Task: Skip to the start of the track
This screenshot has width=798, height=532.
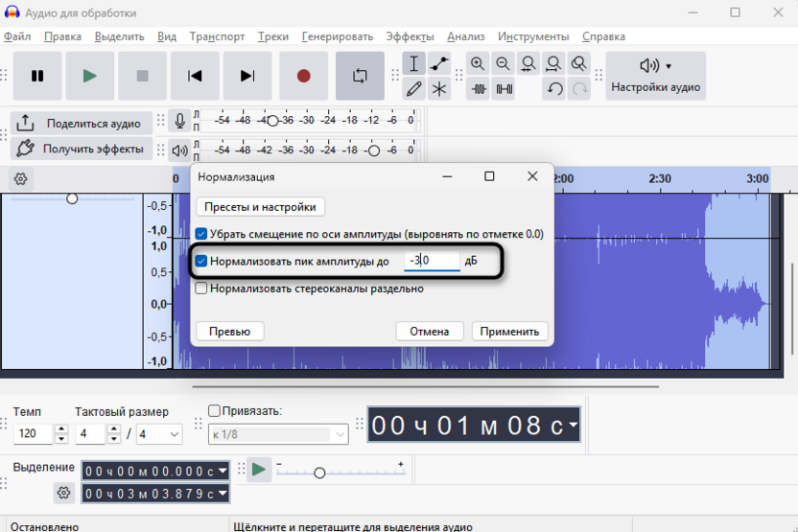Action: 195,76
